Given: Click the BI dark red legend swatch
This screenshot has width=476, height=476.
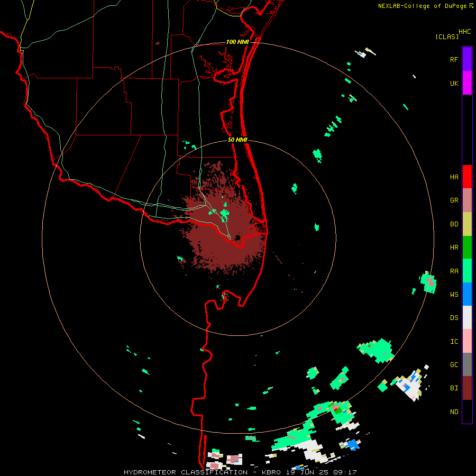Looking at the screenshot, I should 467,388.
